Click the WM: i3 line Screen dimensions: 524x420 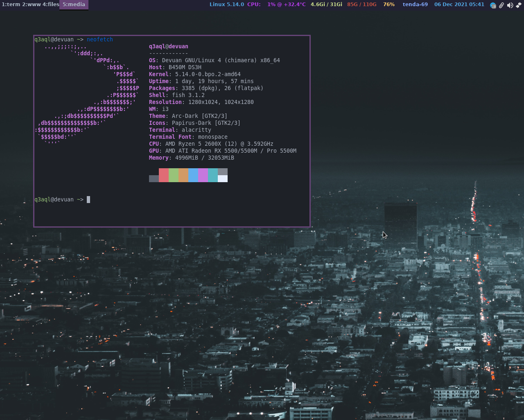[159, 109]
